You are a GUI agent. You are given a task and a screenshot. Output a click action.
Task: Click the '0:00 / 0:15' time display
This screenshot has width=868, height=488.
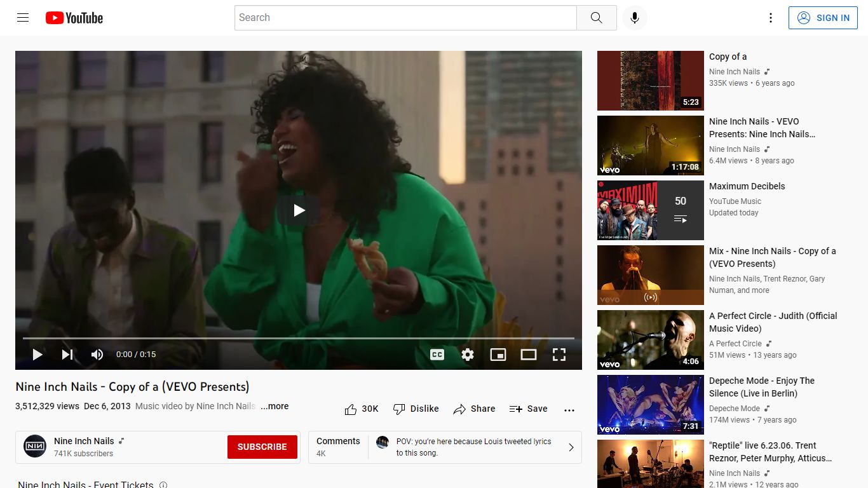tap(136, 355)
